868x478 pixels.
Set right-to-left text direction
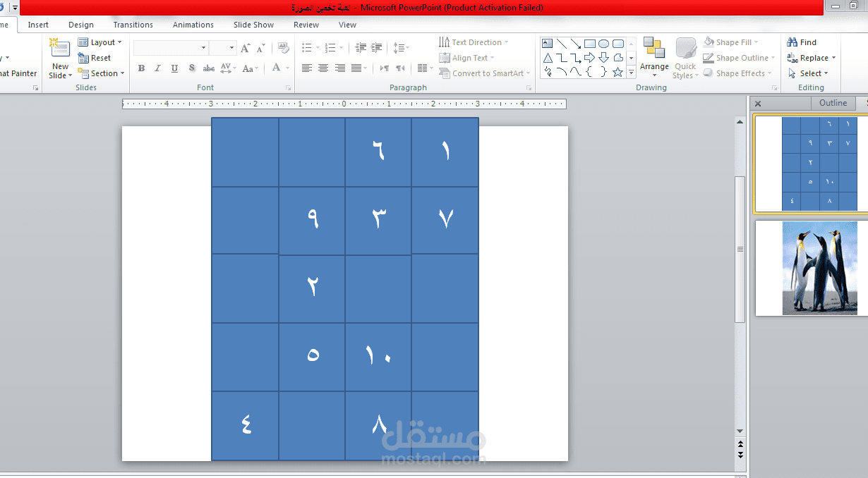pyautogui.click(x=400, y=68)
